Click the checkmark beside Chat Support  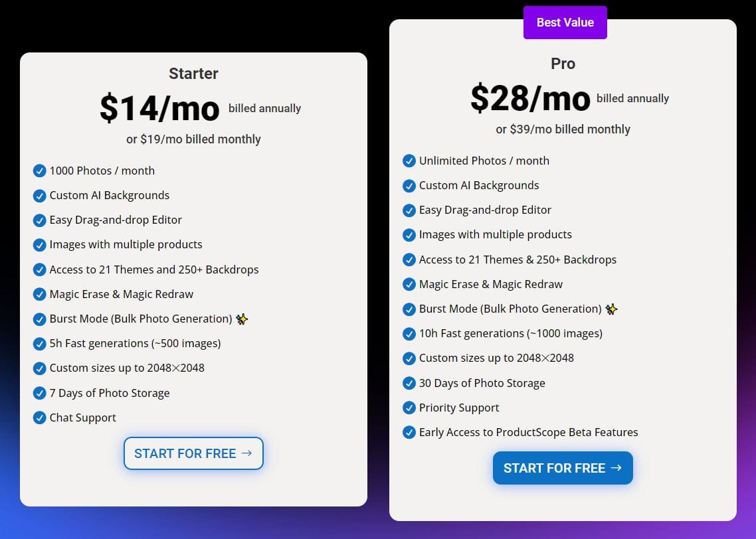(x=39, y=418)
